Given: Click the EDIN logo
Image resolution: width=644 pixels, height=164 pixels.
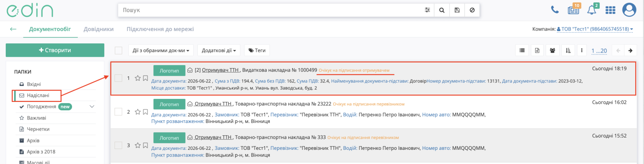Looking at the screenshot, I should point(30,10).
